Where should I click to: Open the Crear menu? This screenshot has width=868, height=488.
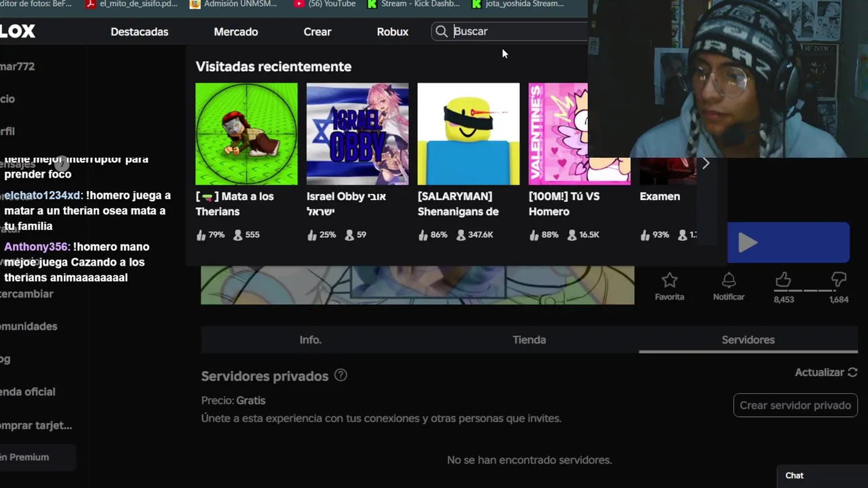(x=317, y=32)
